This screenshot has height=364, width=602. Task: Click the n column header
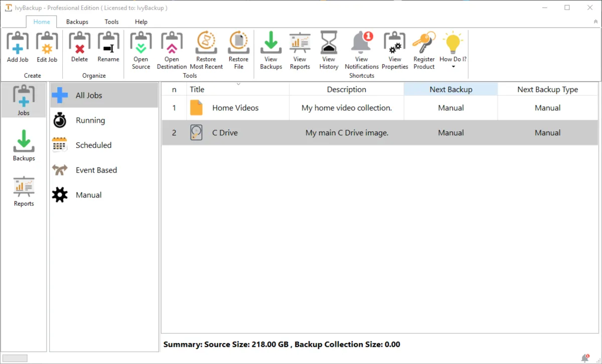pyautogui.click(x=174, y=89)
